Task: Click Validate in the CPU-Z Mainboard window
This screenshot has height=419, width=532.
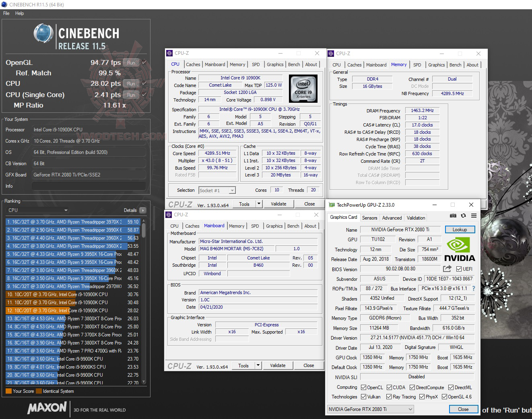Action: coord(278,365)
